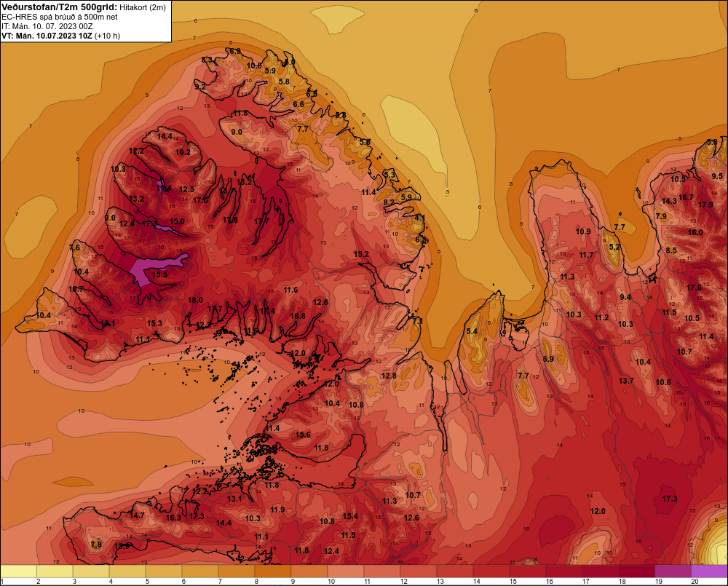The height and width of the screenshot is (586, 728).
Task: Select the 11.7 temperature label
Action: [586, 255]
